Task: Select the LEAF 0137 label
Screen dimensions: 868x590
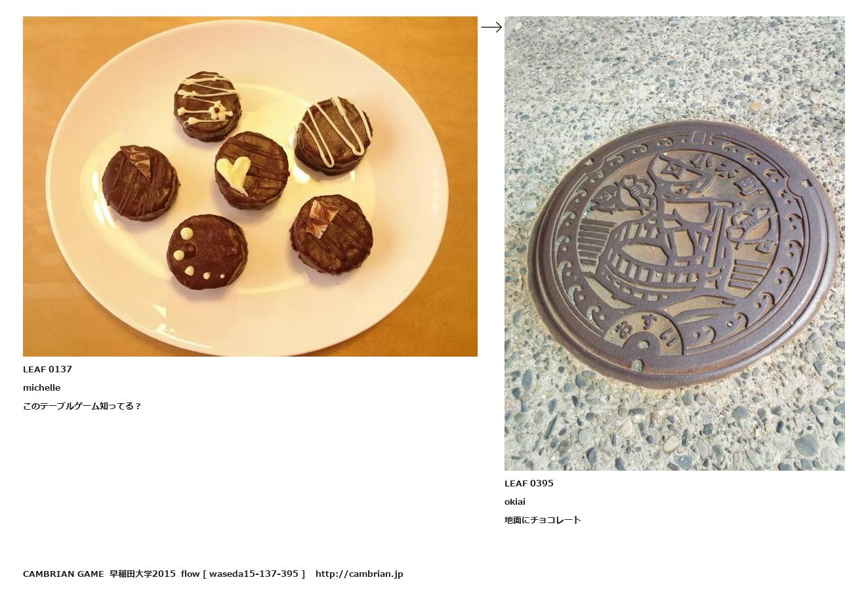Action: tap(47, 369)
